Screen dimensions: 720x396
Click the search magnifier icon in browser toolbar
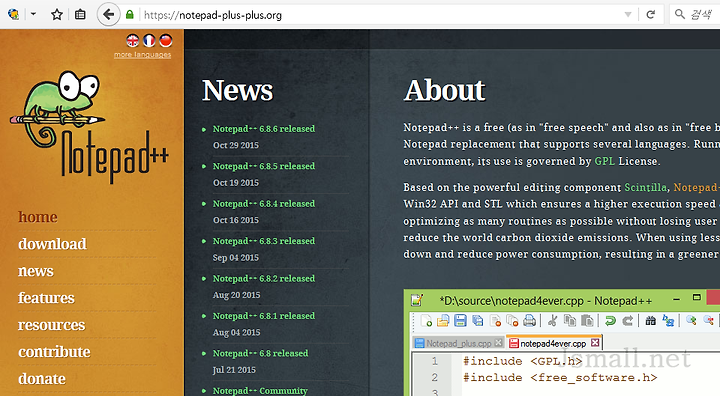(x=680, y=15)
